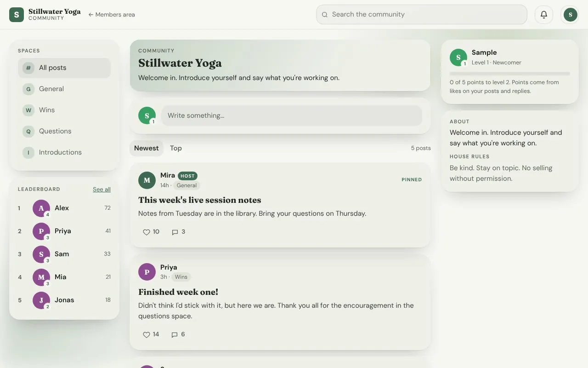Click the PINNED label on Mira's post

pos(412,180)
